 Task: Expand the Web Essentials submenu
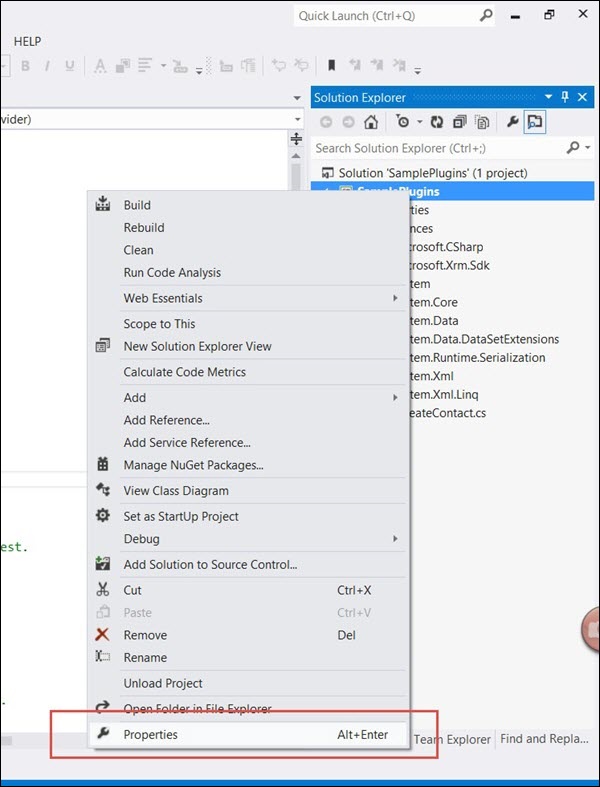[249, 298]
